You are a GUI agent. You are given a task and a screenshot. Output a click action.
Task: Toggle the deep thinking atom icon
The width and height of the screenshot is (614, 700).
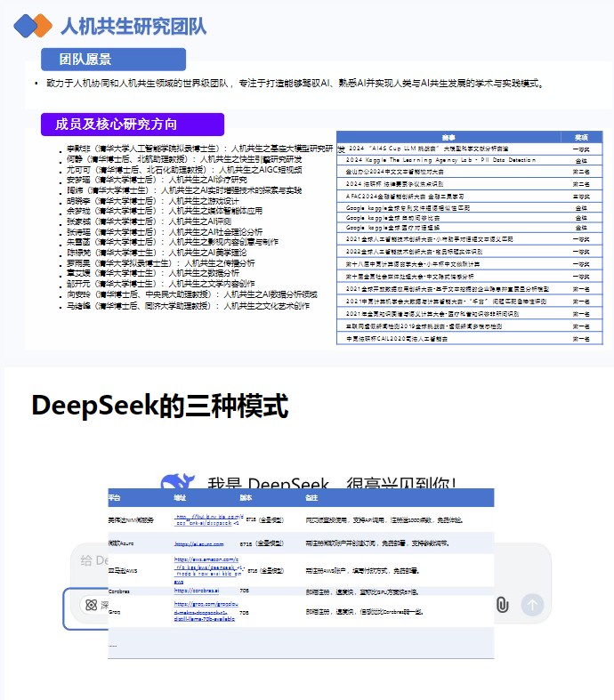(x=91, y=605)
